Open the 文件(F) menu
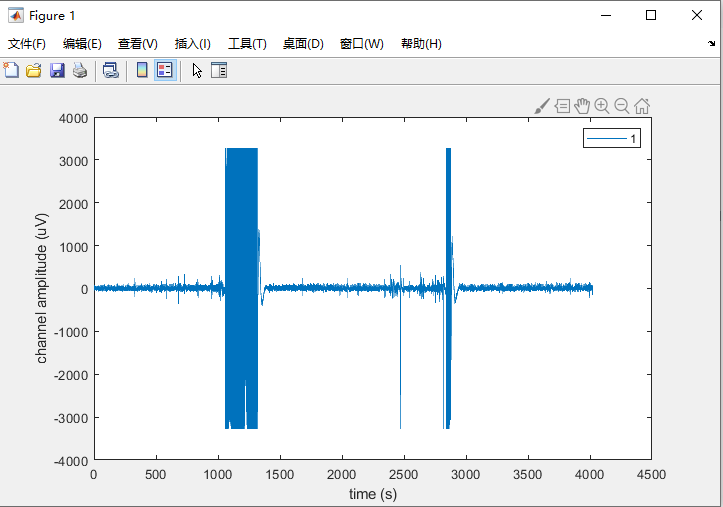 [x=27, y=44]
